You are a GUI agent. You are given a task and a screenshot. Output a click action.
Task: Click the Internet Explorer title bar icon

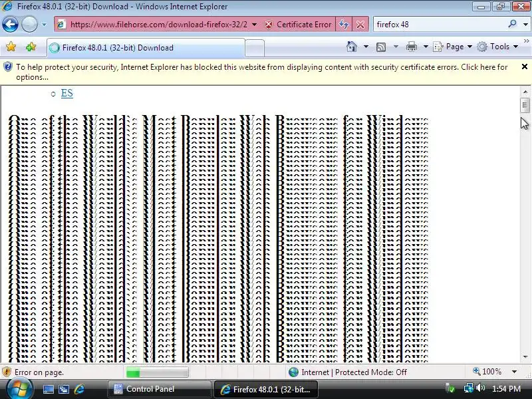(x=7, y=6)
